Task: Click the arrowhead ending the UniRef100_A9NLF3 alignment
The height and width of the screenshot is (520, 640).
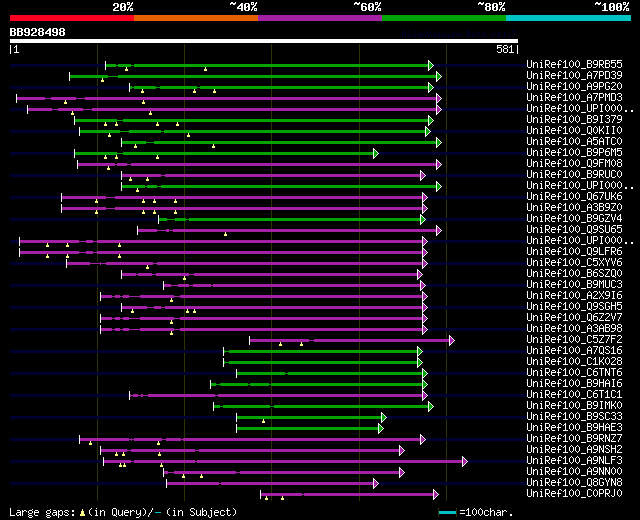Action: 464,462
